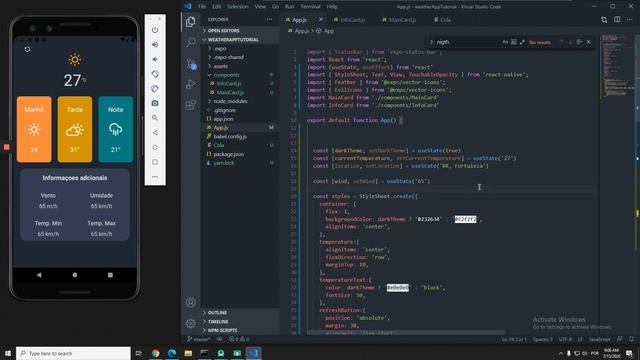The height and width of the screenshot is (360, 640).
Task: Click emulator toolbar overview square
Action: (x=155, y=162)
